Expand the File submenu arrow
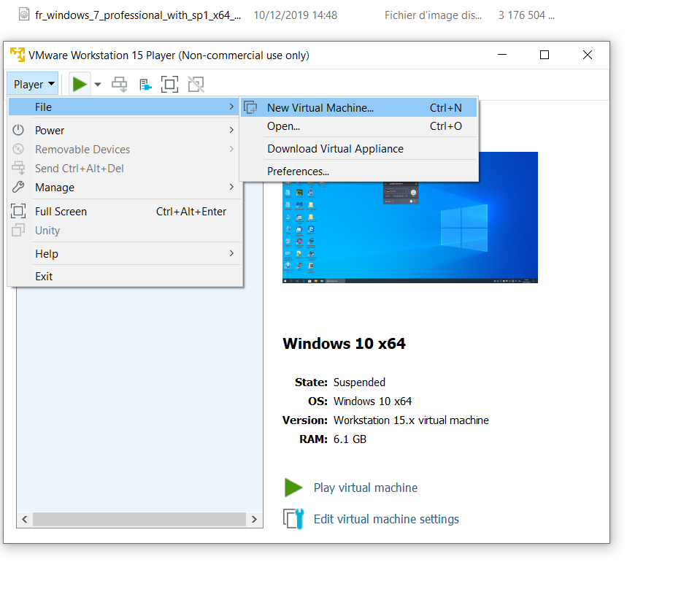Viewport: 700px width, 608px height. click(231, 107)
